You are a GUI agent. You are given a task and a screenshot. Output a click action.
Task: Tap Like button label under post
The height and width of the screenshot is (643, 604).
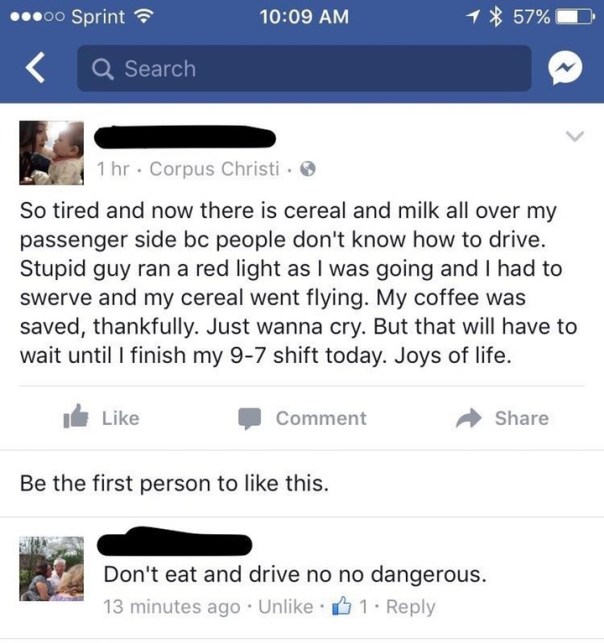pos(121,418)
